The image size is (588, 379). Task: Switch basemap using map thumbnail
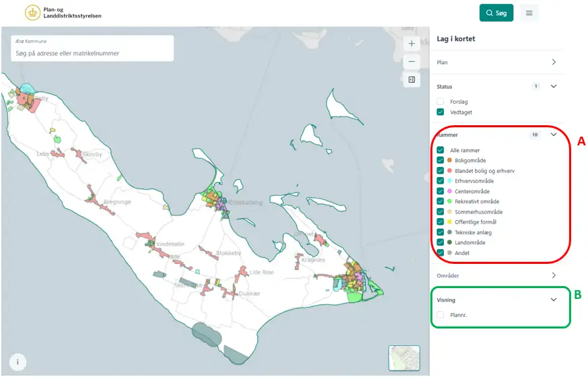[403, 358]
